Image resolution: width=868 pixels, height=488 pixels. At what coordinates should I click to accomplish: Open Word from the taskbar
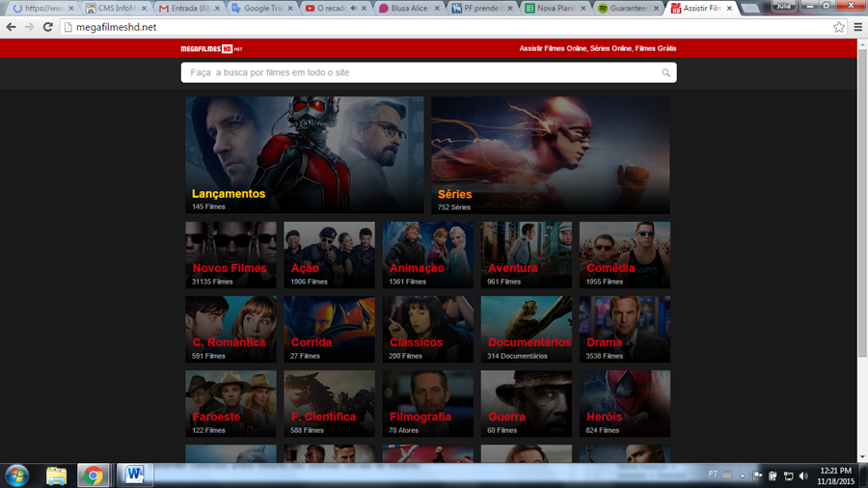point(134,474)
